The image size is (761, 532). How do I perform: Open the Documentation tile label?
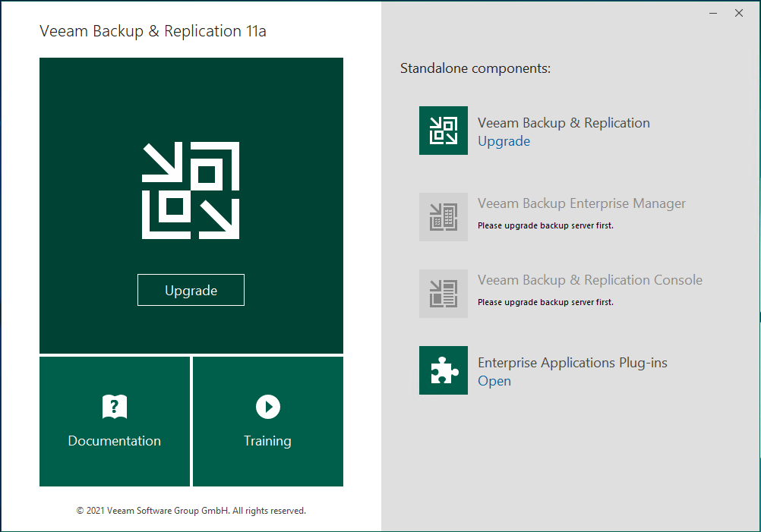[x=115, y=441]
